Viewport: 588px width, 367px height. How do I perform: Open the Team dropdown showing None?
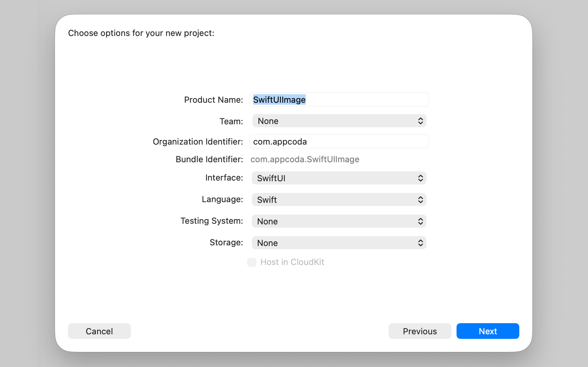(338, 121)
